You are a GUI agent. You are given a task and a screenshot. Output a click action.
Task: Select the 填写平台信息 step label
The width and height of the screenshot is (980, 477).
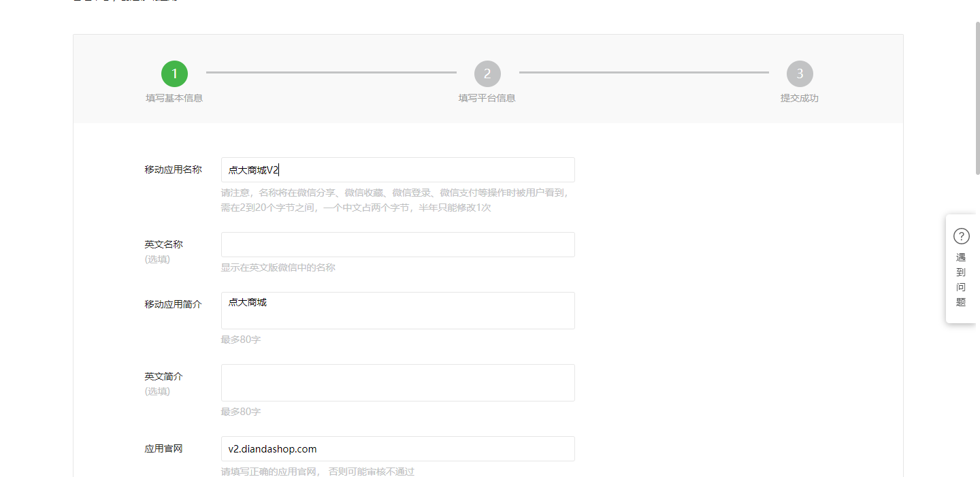pos(487,98)
